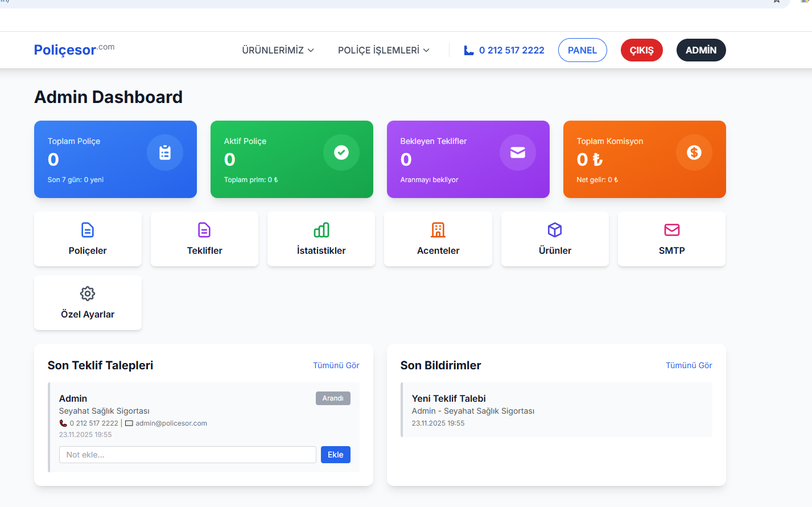The width and height of the screenshot is (812, 507).
Task: Click the PANEL button
Action: coord(583,50)
